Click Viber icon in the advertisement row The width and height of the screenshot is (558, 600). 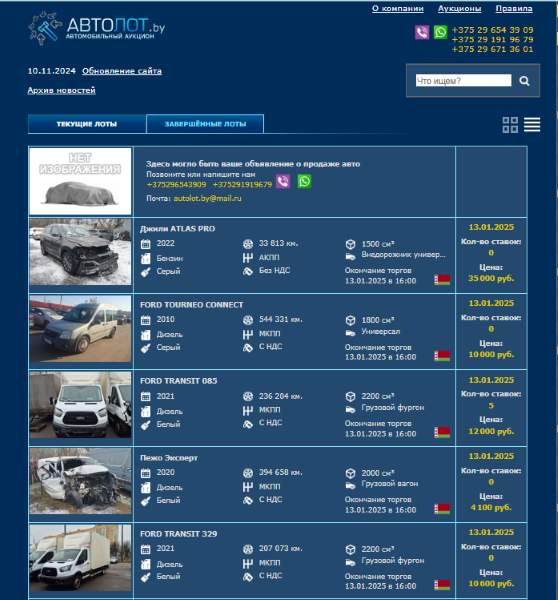coord(283,181)
